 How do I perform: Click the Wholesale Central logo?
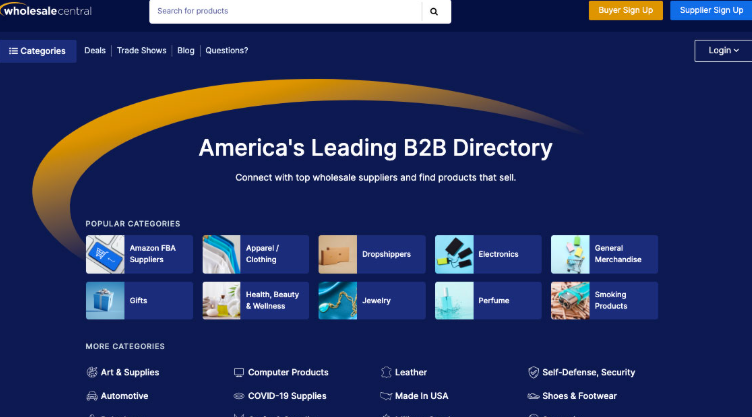point(47,11)
